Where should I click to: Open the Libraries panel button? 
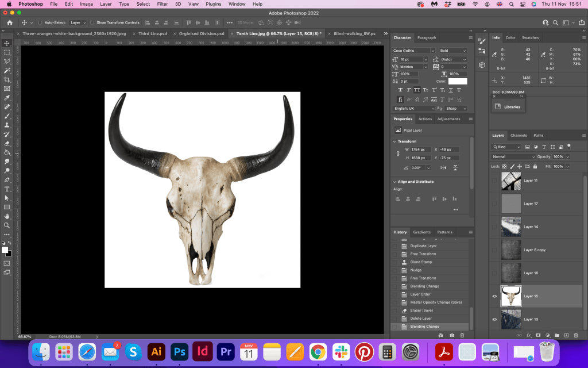508,106
